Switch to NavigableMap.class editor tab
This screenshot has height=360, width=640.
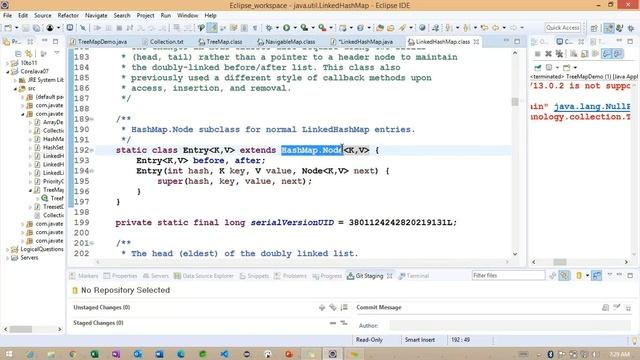click(x=287, y=42)
